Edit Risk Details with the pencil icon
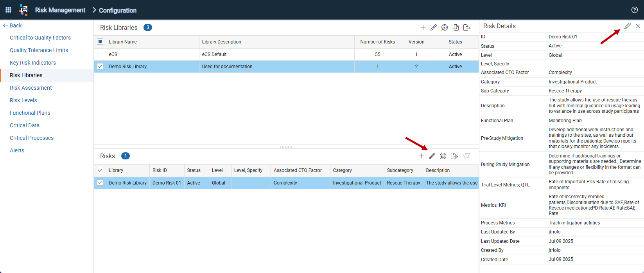 click(x=628, y=26)
